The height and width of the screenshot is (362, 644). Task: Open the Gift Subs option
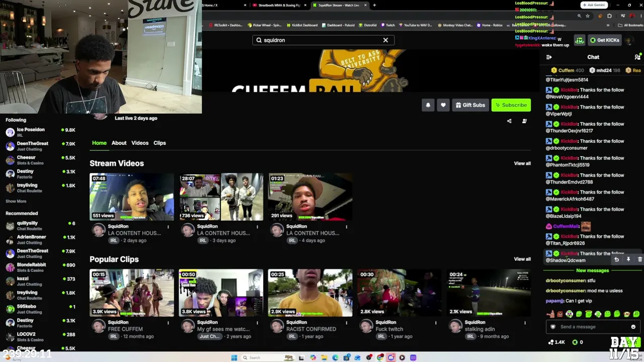click(470, 105)
